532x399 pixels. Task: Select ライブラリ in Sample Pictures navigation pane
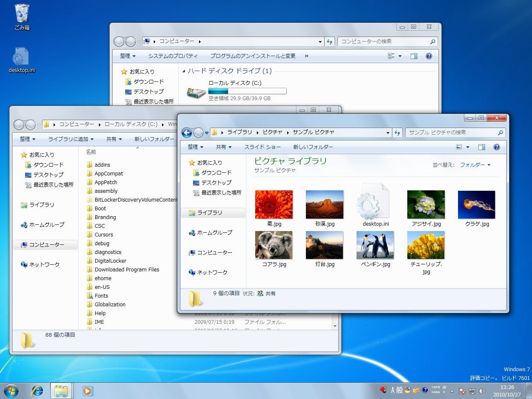[x=209, y=212]
